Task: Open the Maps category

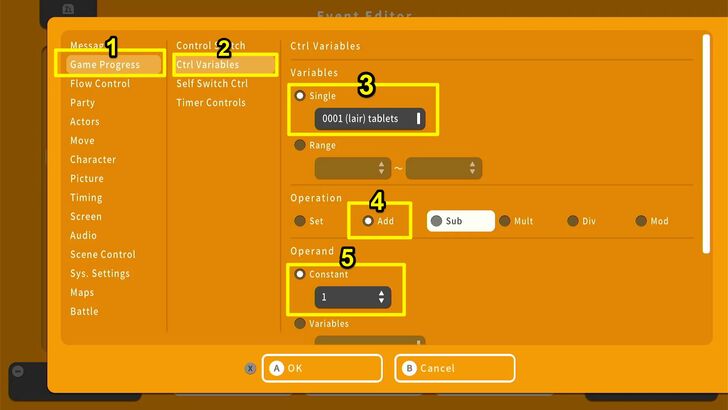Action: (x=82, y=293)
